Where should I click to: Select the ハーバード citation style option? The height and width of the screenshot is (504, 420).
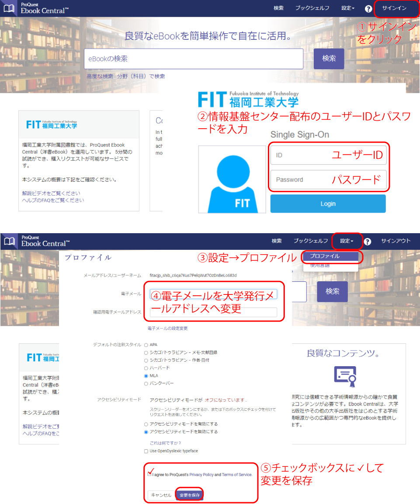[146, 368]
